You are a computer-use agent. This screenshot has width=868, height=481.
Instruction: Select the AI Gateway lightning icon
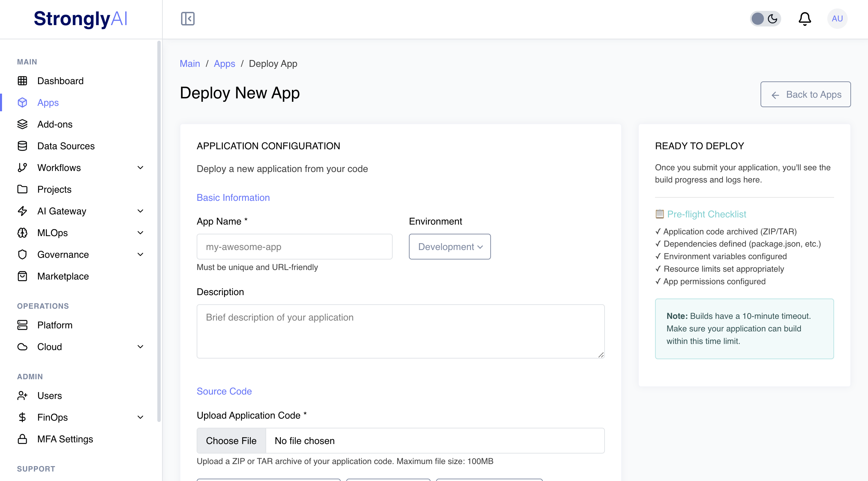(x=22, y=211)
